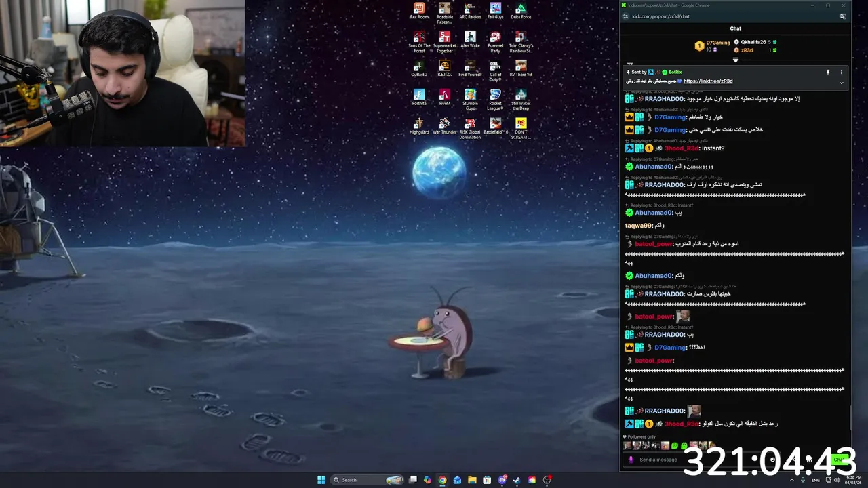Click the Chrome translate page icon
This screenshot has height=488, width=868.
click(843, 16)
